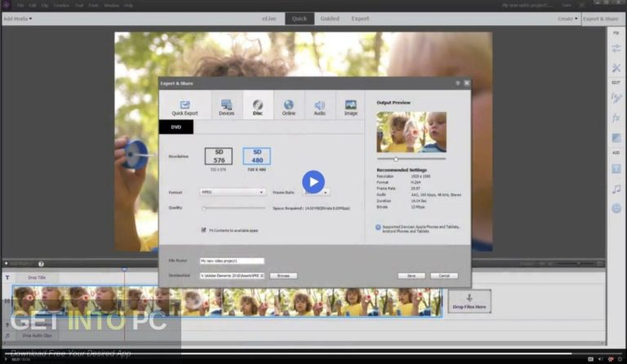
Task: Click the Adobe Premiere Elements app logo
Action: pos(6,5)
